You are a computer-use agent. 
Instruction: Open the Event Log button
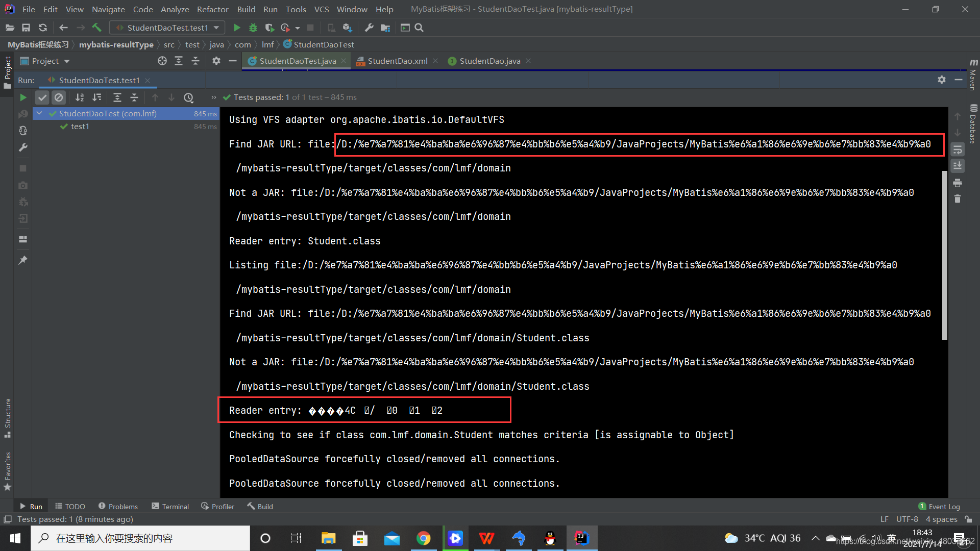[x=939, y=506]
